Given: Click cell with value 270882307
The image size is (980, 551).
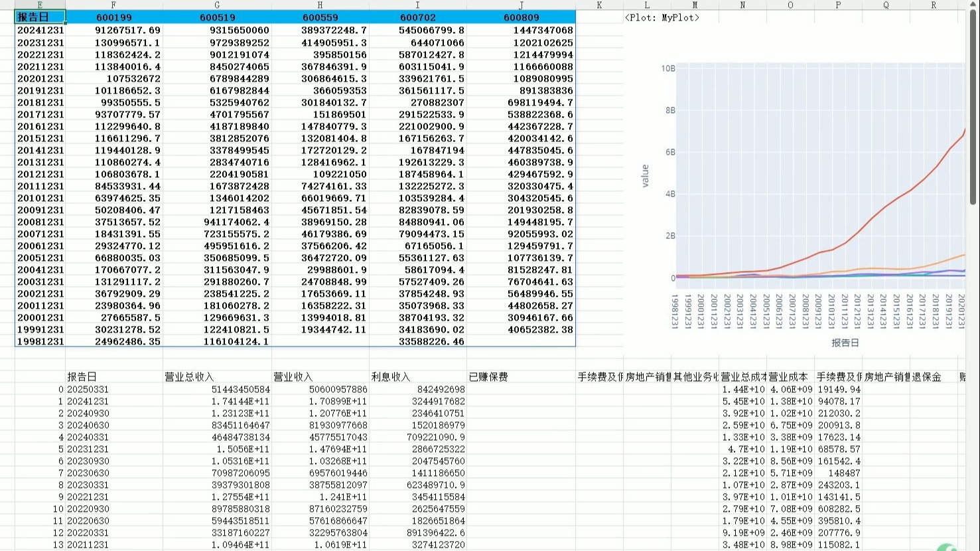Looking at the screenshot, I should tap(417, 102).
